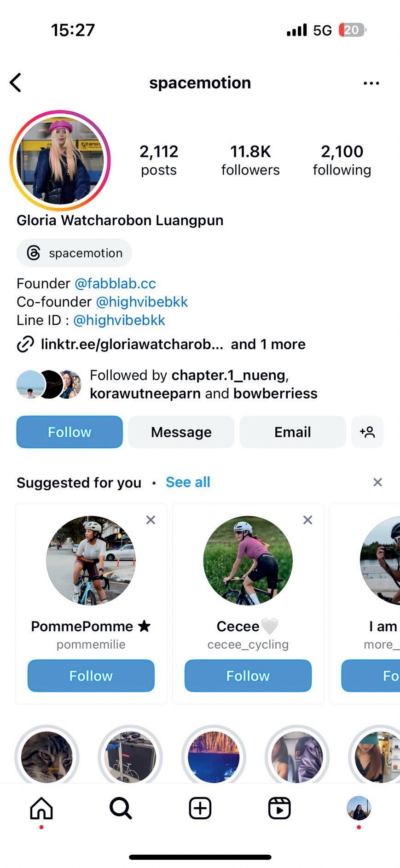The width and height of the screenshot is (400, 868).
Task: Open own profile avatar tab
Action: coord(359,808)
